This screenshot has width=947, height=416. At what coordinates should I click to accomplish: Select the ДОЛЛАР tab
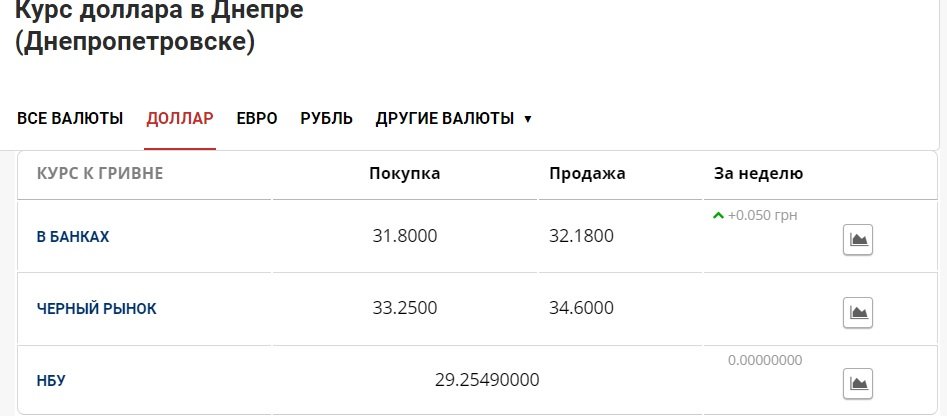point(180,118)
